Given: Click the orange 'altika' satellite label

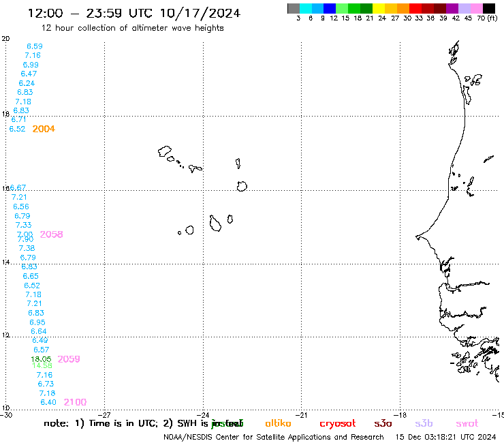Looking at the screenshot, I should (278, 423).
